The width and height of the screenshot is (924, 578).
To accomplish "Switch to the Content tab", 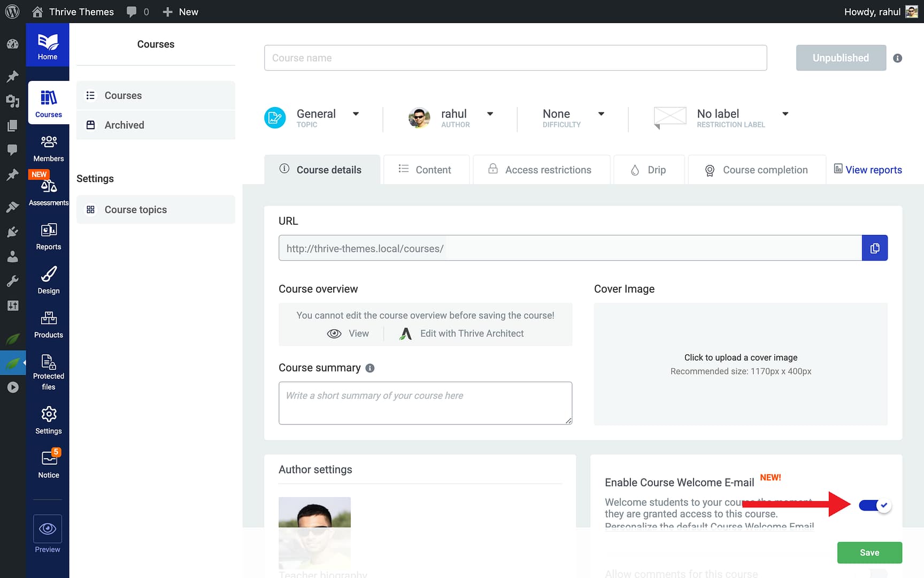I will [x=426, y=170].
